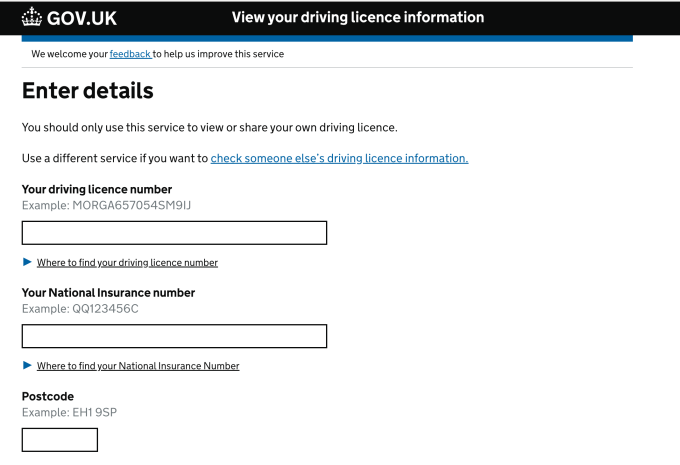Focus the Postcode input box
The height and width of the screenshot is (465, 680).
click(60, 440)
